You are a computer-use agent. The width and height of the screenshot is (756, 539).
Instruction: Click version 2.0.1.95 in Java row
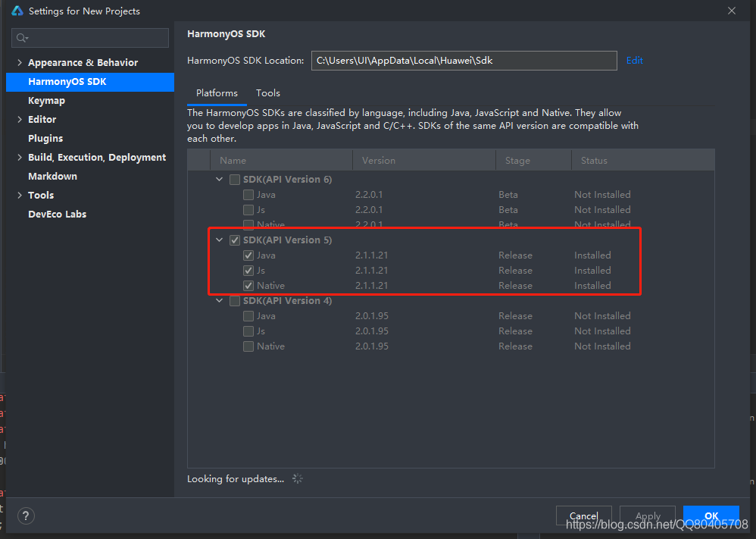click(372, 316)
